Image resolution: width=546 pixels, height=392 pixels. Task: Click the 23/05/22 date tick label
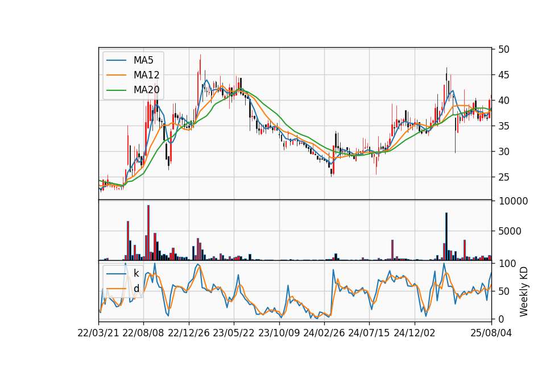[234, 333]
